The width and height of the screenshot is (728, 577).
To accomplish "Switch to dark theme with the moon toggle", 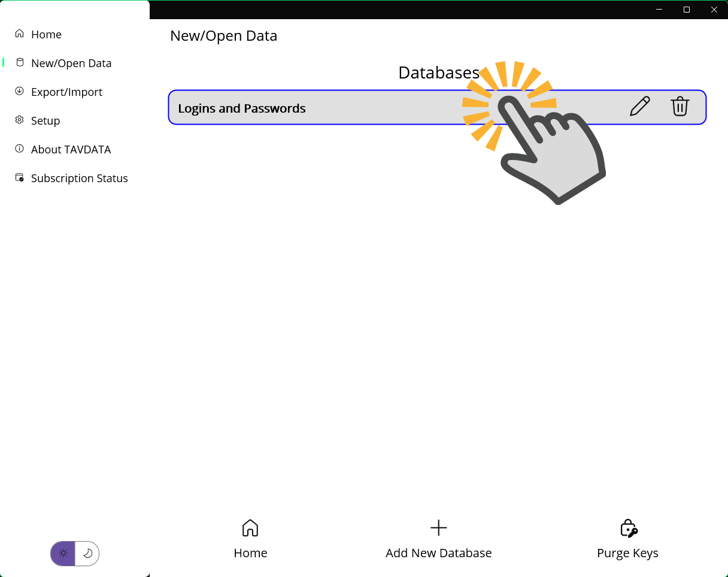I will [87, 554].
